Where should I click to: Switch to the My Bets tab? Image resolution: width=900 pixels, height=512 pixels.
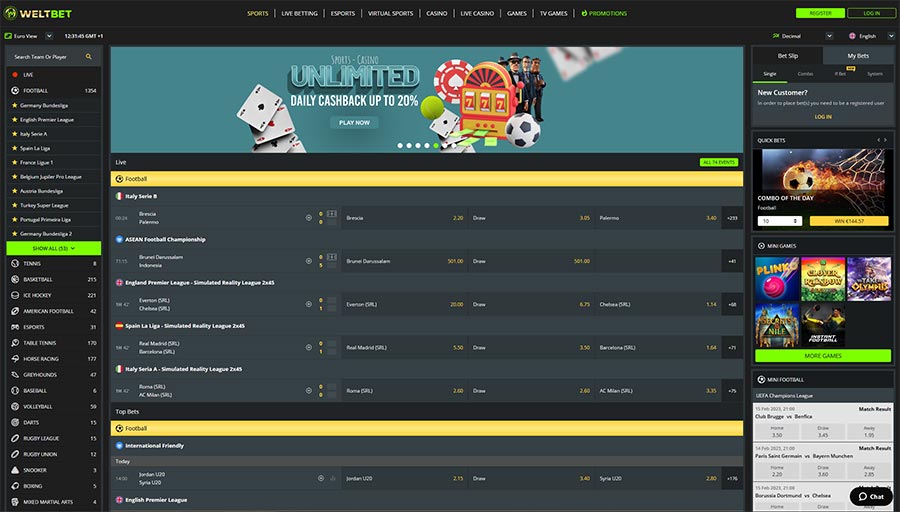pyautogui.click(x=858, y=56)
